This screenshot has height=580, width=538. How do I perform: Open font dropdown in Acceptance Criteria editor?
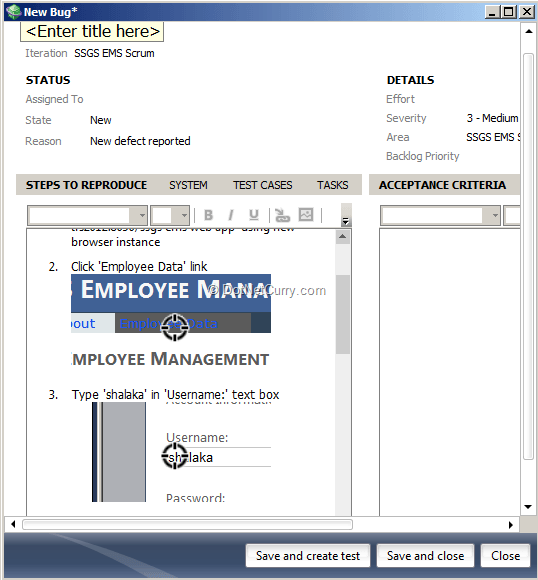click(x=495, y=215)
